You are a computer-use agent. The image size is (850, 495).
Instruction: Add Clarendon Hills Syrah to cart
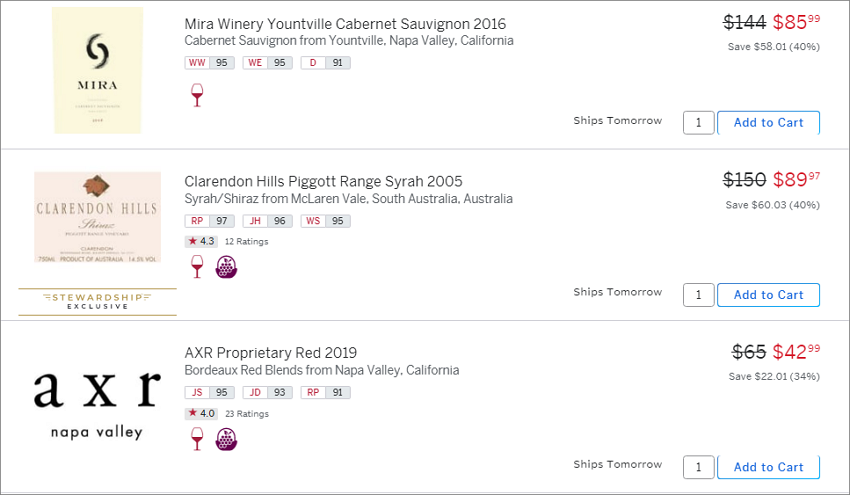click(x=768, y=295)
